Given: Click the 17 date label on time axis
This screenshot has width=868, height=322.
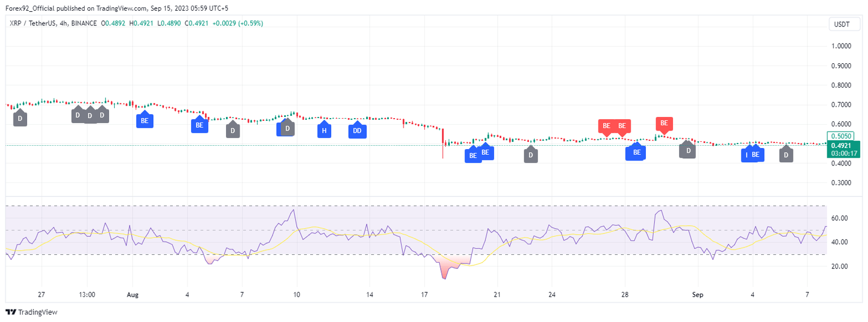Looking at the screenshot, I should (x=424, y=295).
